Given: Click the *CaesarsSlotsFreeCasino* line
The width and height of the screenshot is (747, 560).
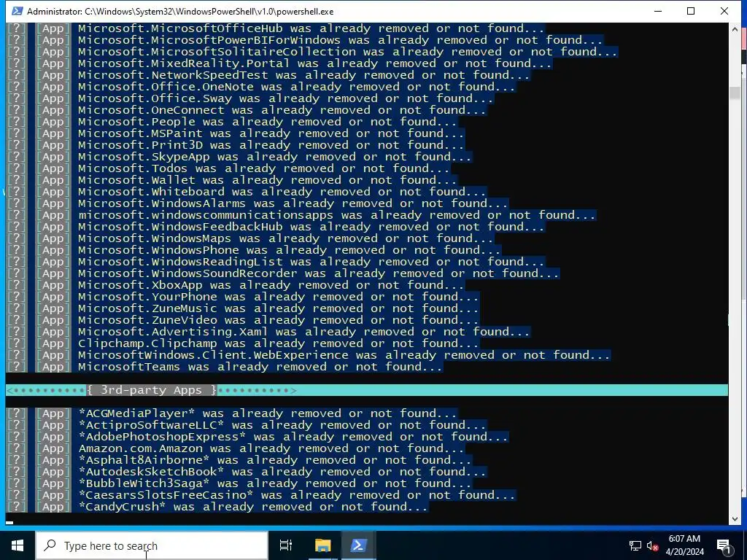Looking at the screenshot, I should point(261,495).
